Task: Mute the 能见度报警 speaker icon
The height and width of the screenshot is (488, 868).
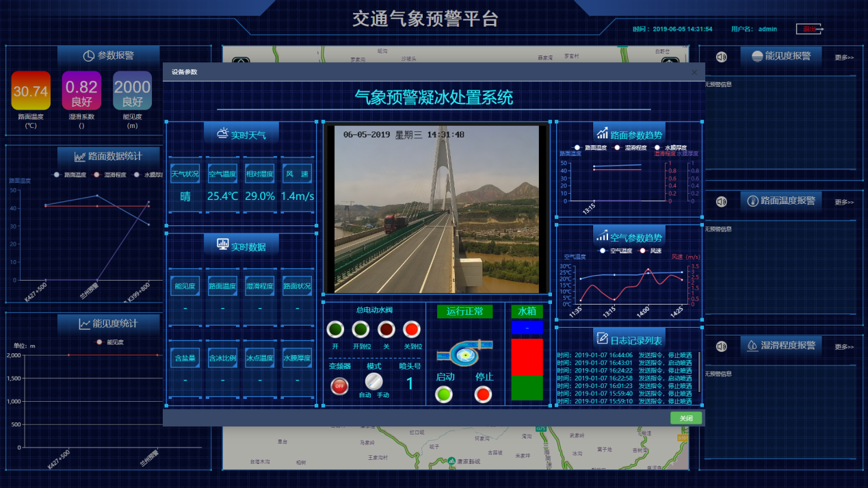Action: pyautogui.click(x=721, y=57)
